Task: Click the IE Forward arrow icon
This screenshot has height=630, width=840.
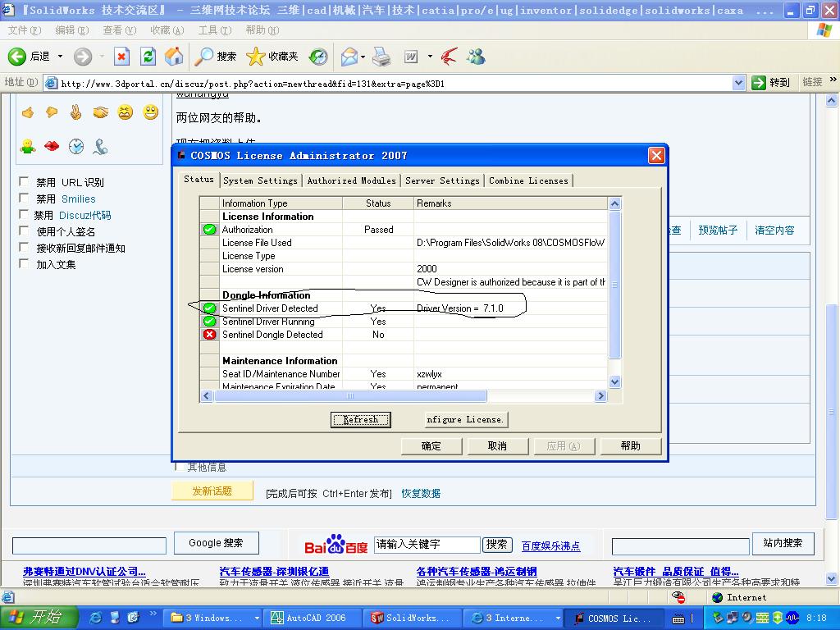Action: (83, 57)
